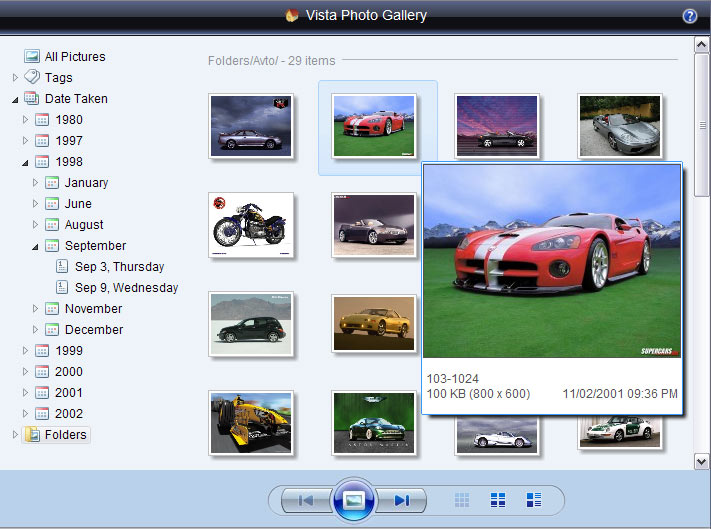Switch to thumbnails with details view

click(533, 500)
